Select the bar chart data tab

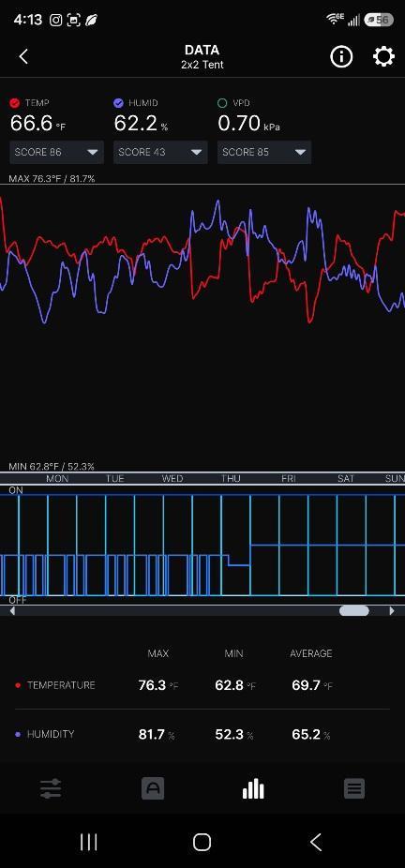coord(253,788)
